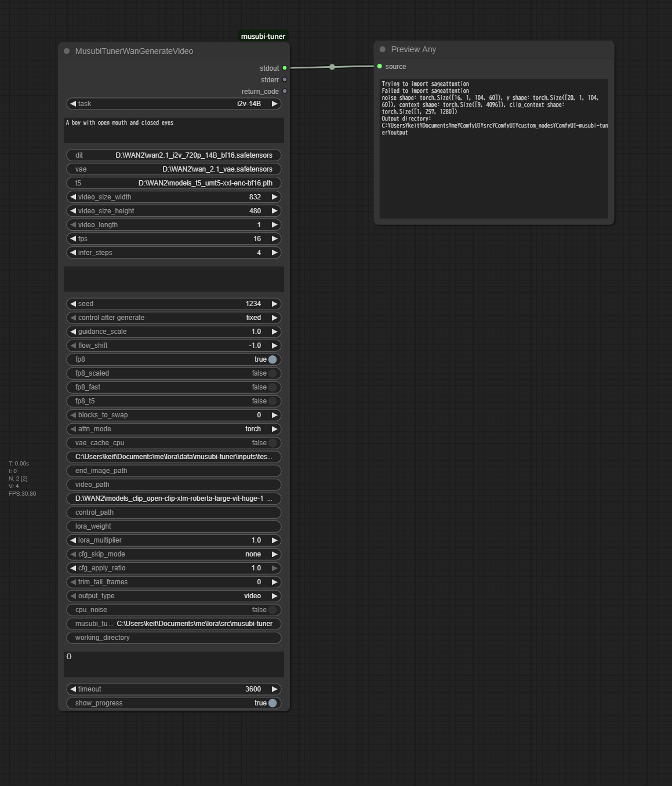Click the Preview Any output text area

[x=494, y=148]
